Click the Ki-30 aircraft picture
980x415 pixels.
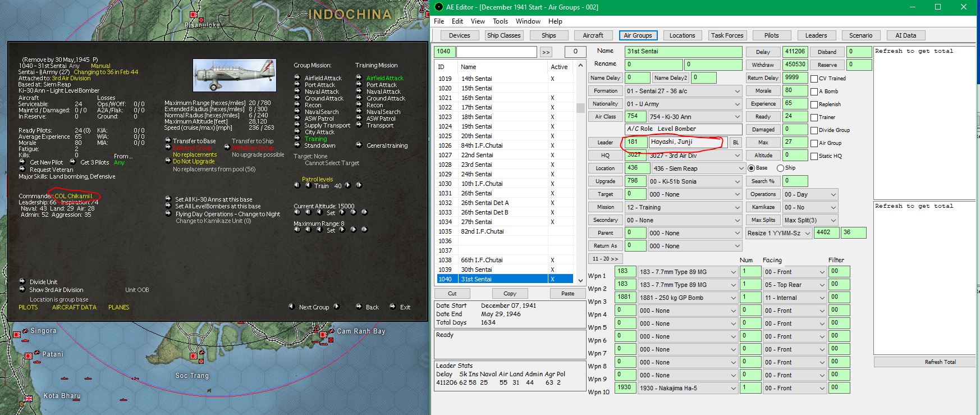pyautogui.click(x=235, y=75)
